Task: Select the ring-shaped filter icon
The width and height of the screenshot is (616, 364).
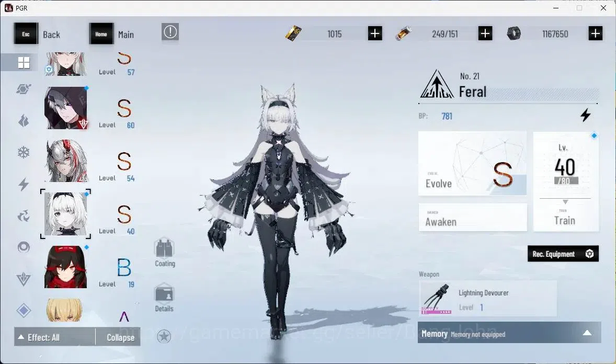Action: click(x=24, y=247)
